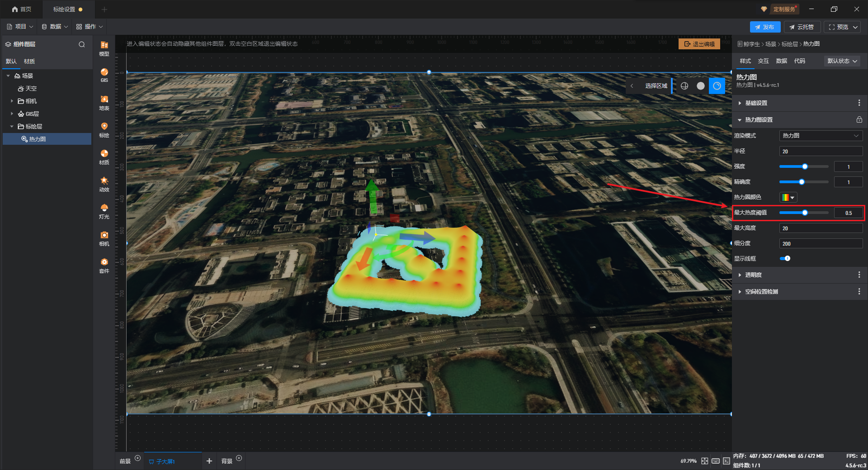The width and height of the screenshot is (868, 470).
Task: Collapse the 热力图设置 section
Action: (x=740, y=120)
